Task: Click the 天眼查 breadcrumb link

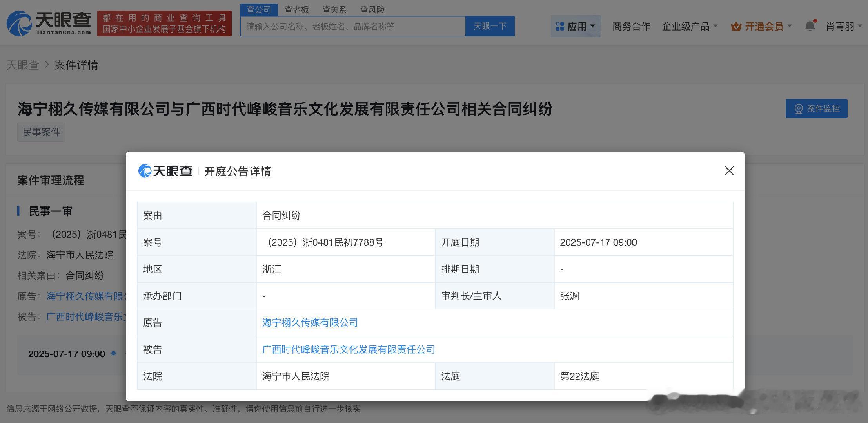Action: point(23,65)
